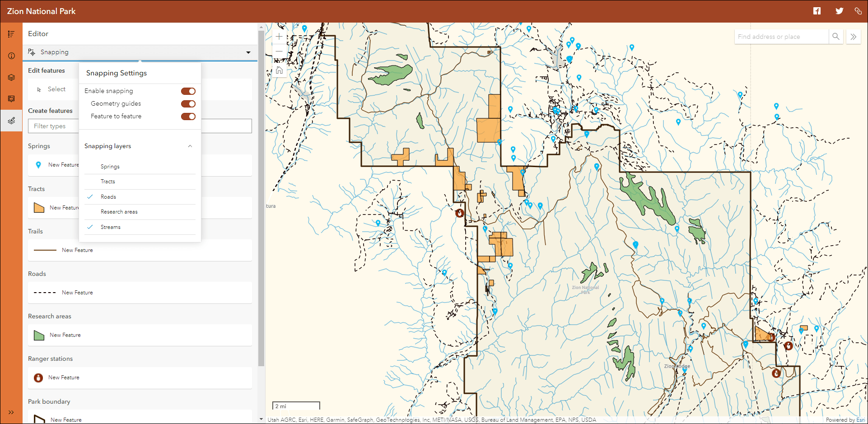
Task: Expand the bottom-left sidebar chevrons
Action: [x=11, y=412]
